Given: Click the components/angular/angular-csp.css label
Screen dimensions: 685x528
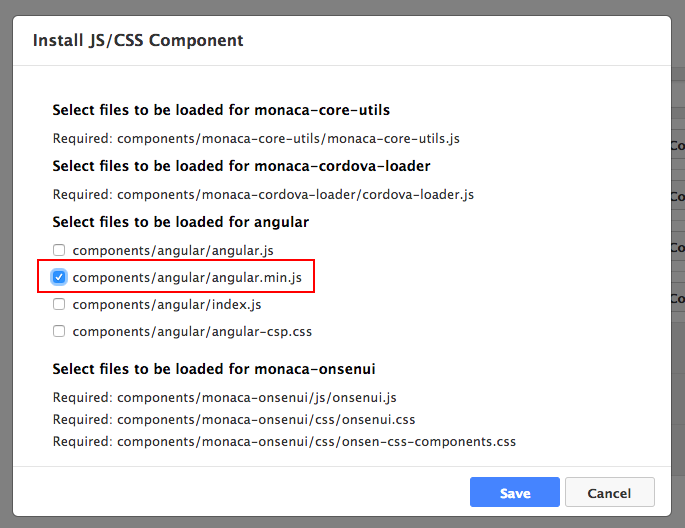Looking at the screenshot, I should pyautogui.click(x=192, y=332).
